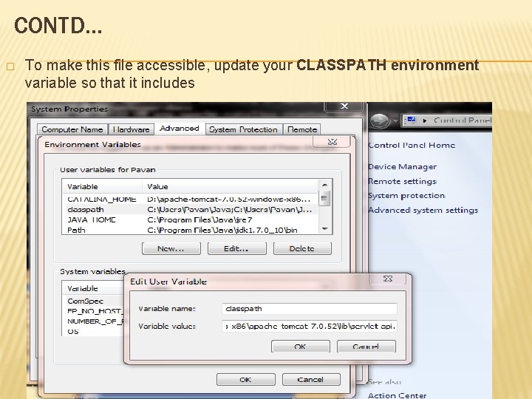Screen dimensions: 532x399
Task: Close the System Properties window
Action: pos(344,106)
